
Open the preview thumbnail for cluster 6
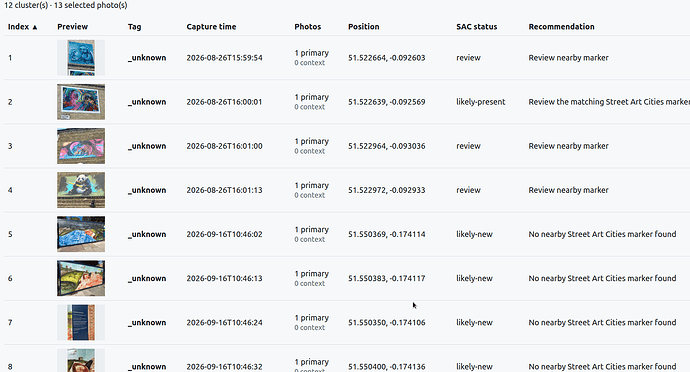tap(81, 278)
